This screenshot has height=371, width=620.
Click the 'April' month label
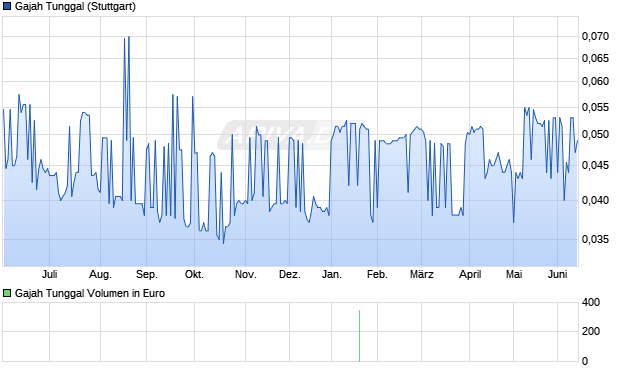(470, 274)
